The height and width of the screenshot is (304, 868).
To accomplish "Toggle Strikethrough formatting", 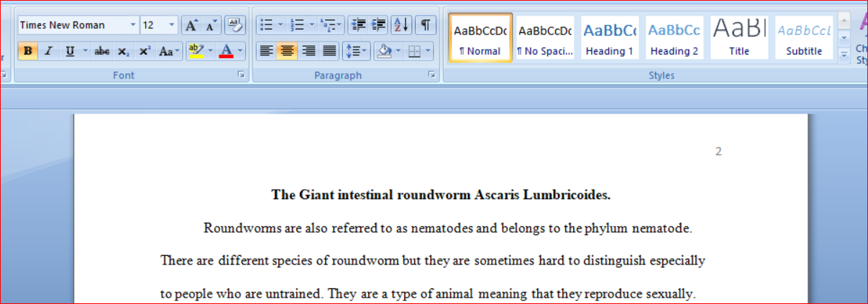I will (102, 51).
